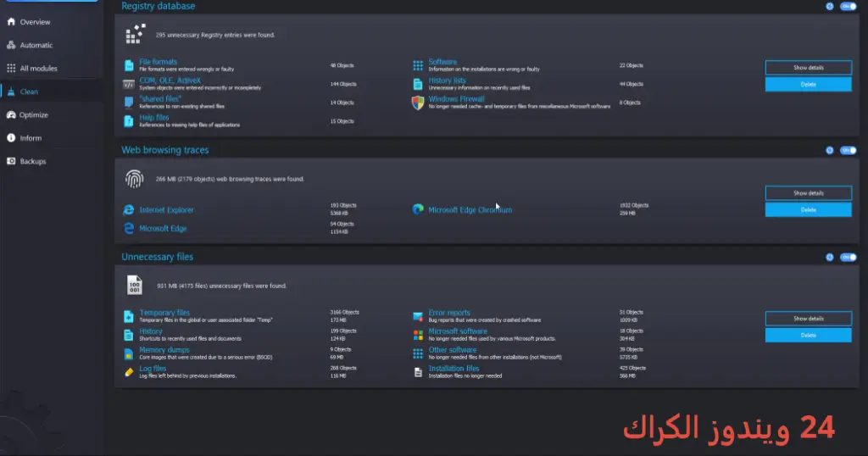Image resolution: width=868 pixels, height=456 pixels.
Task: Open the Inform info icon
Action: [11, 138]
